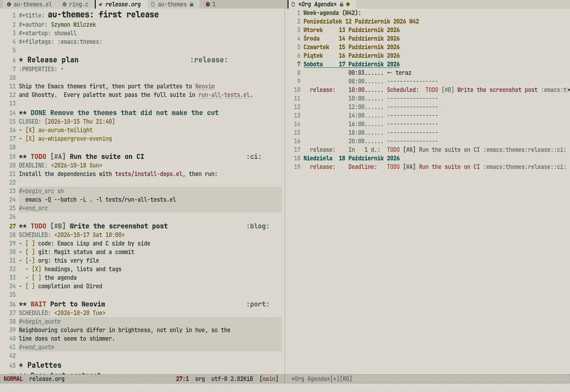Uncheck the 'headings, lists and tags' checkbox
570x392 pixels.
pos(36,269)
